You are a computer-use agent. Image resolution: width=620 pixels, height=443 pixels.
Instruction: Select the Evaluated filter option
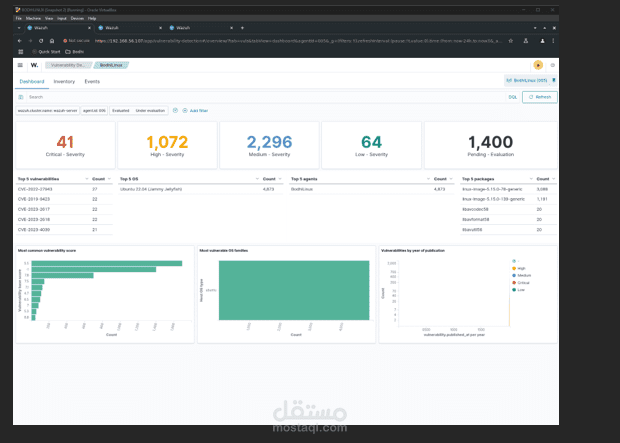pyautogui.click(x=121, y=111)
